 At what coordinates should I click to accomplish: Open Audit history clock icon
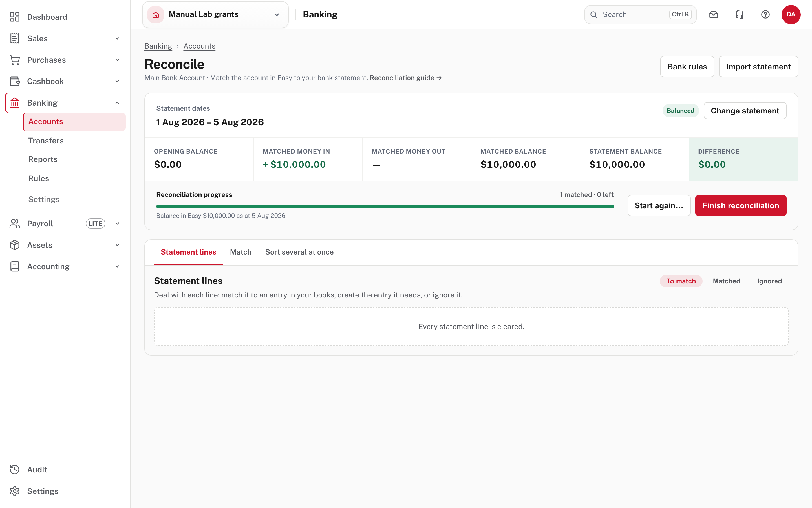point(14,469)
